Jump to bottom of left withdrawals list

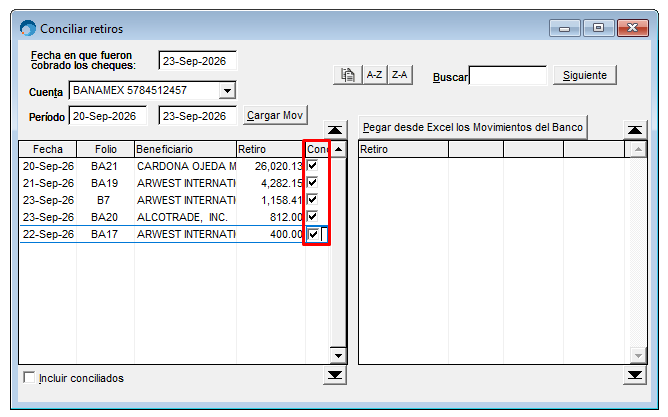[335, 375]
